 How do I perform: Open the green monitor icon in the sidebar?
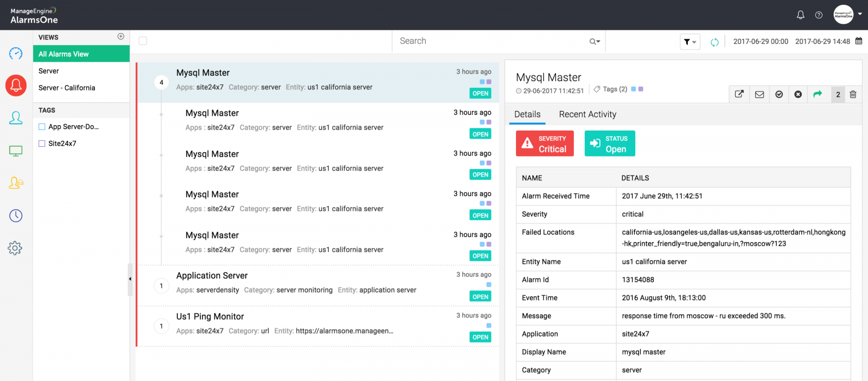(16, 151)
